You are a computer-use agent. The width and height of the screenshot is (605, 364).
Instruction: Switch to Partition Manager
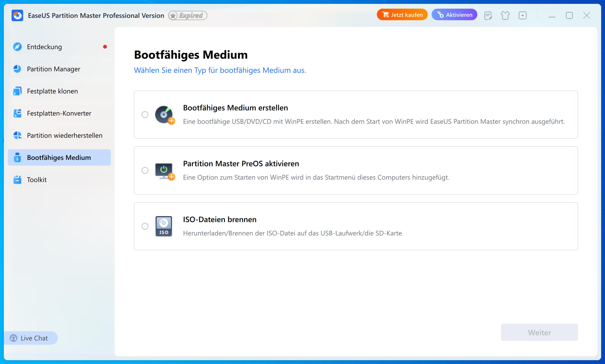coord(59,69)
